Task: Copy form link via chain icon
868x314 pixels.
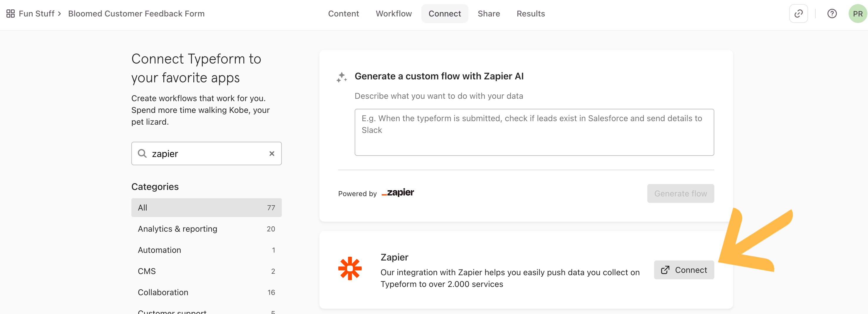Action: point(798,14)
